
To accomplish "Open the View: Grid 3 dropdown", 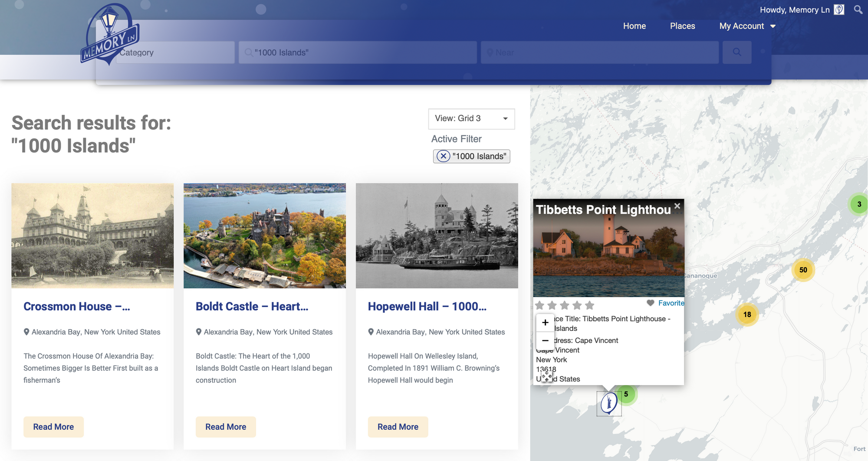I will tap(471, 119).
